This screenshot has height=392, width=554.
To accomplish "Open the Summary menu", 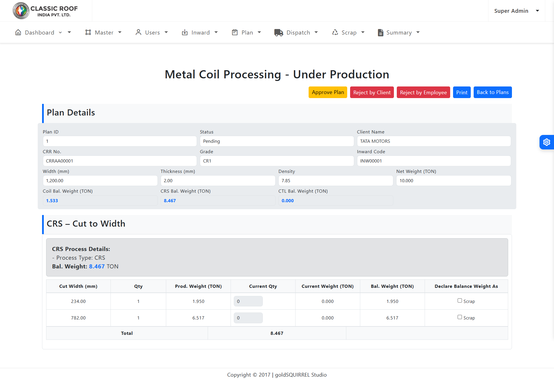I will point(399,32).
